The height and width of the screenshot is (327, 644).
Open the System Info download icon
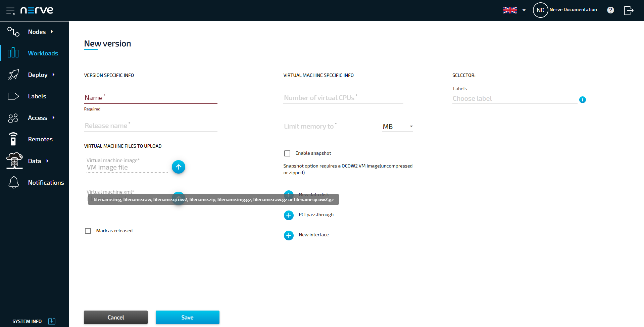(52, 321)
